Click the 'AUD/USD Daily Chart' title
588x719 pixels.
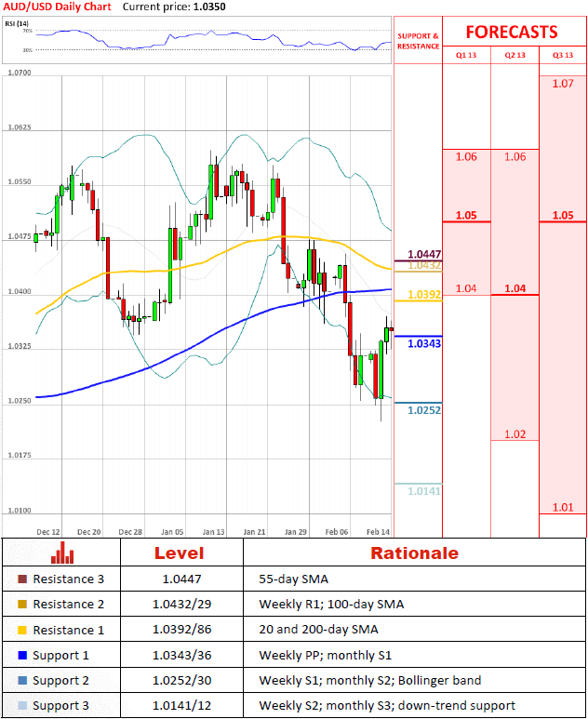[58, 7]
